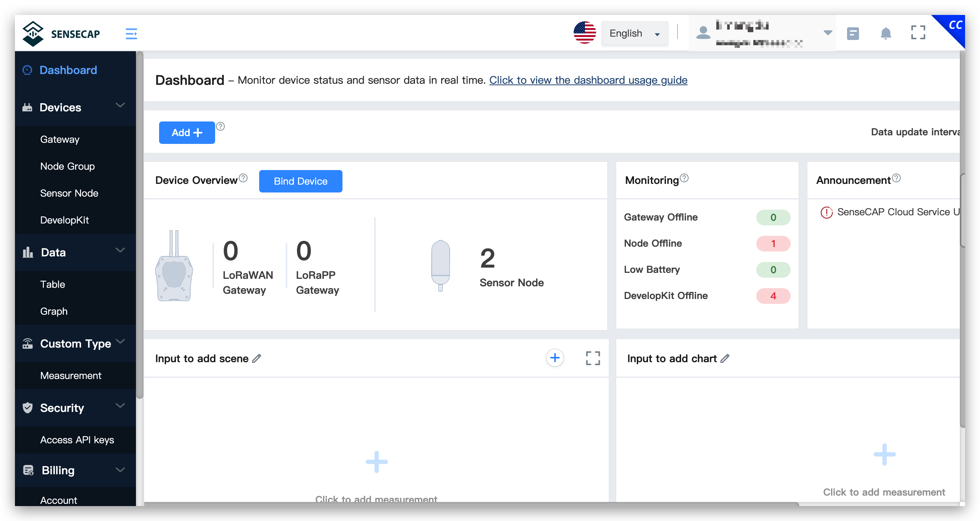The width and height of the screenshot is (980, 521).
Task: Click the Dashboard gauge icon
Action: [27, 70]
